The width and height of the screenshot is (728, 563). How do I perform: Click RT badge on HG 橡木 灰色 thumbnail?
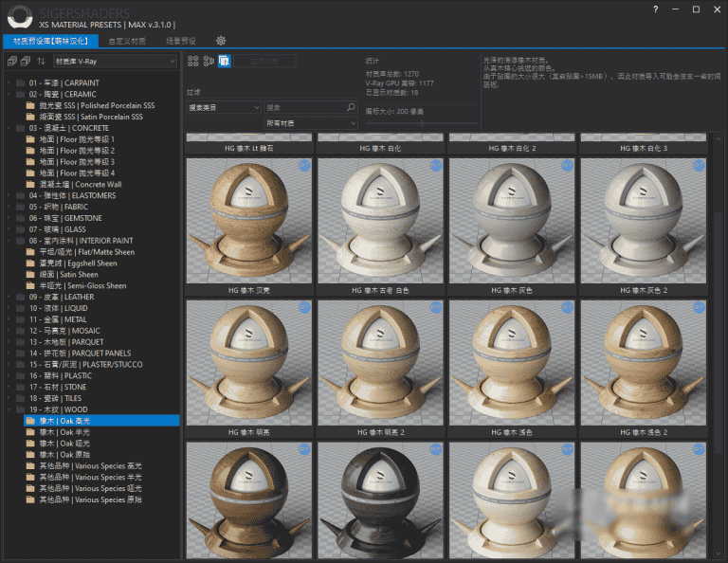click(568, 165)
